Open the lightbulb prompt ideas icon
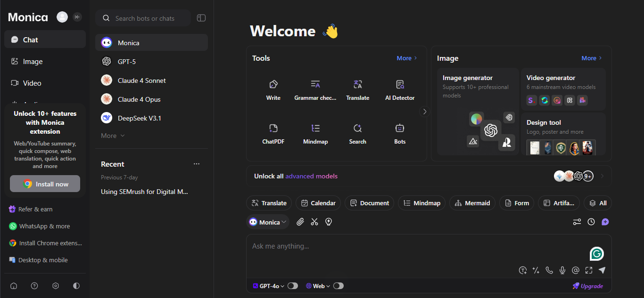 pyautogui.click(x=329, y=222)
